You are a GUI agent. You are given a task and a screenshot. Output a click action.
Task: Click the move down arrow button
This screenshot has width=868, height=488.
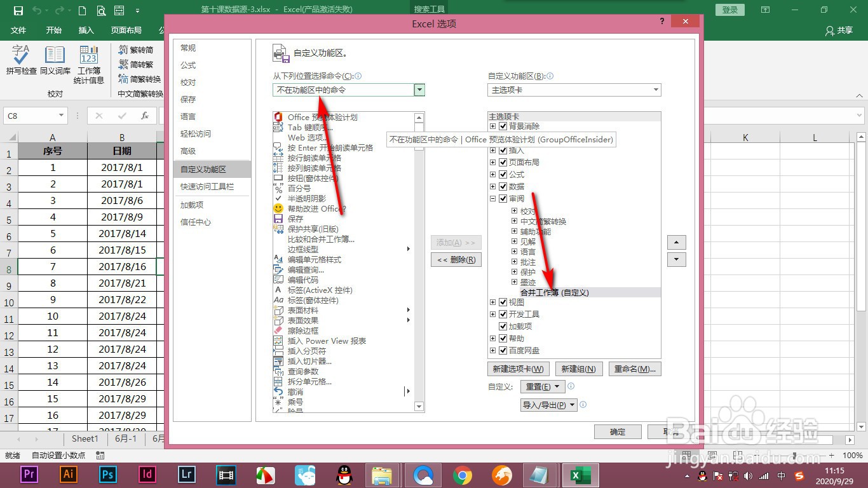(677, 259)
